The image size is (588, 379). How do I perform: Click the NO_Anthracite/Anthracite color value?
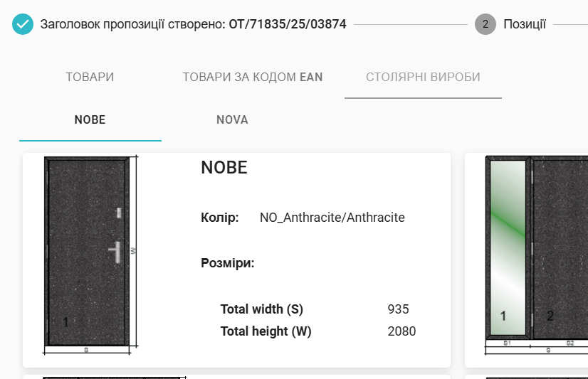(x=332, y=218)
